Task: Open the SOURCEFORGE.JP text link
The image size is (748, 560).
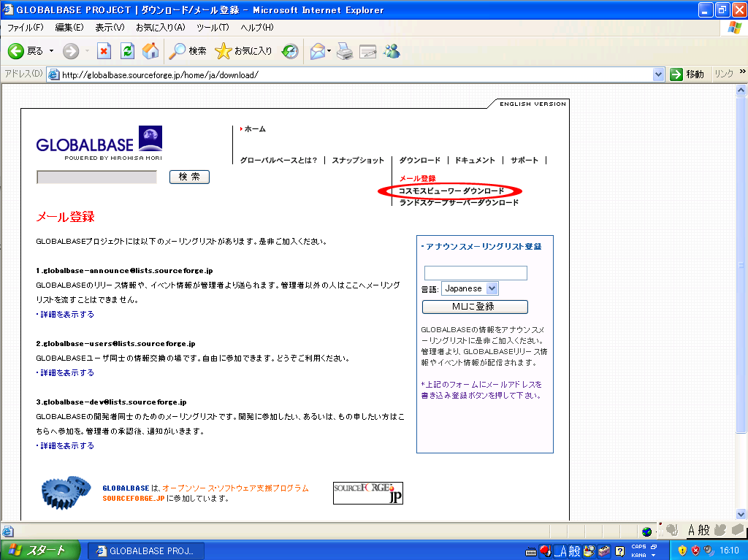Action: (134, 499)
